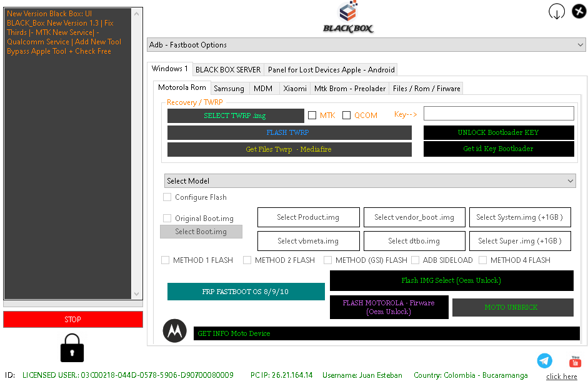Open the YouTube channel icon

pos(575,362)
